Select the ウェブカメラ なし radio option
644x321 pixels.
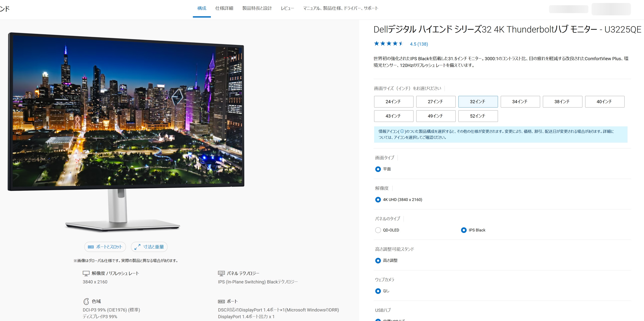(378, 291)
